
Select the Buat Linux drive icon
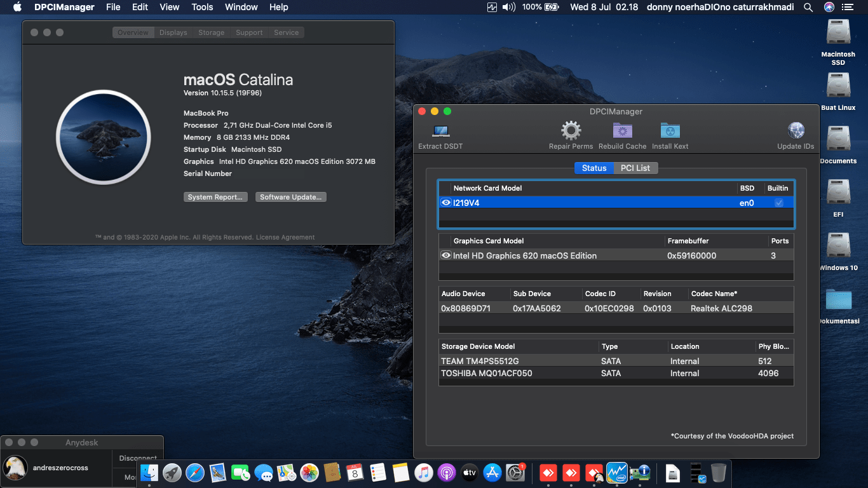tap(839, 86)
